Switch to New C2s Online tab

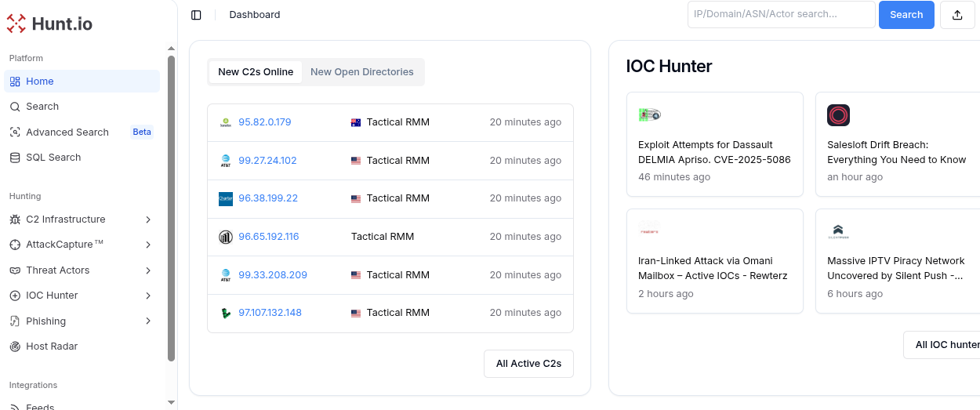pyautogui.click(x=256, y=72)
